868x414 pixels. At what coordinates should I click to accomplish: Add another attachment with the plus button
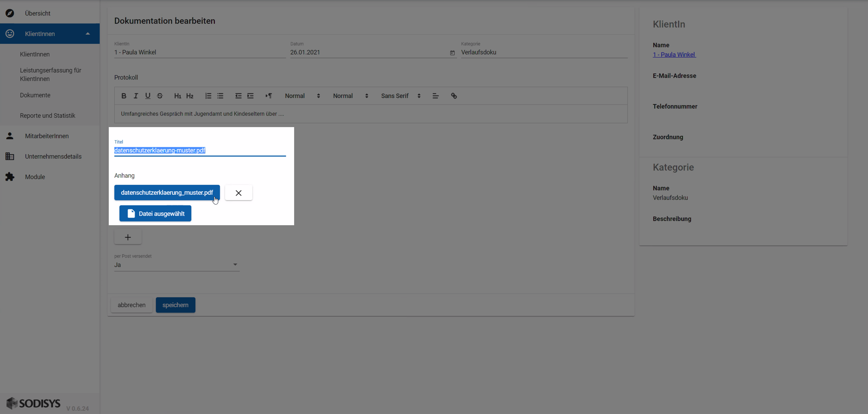tap(128, 237)
